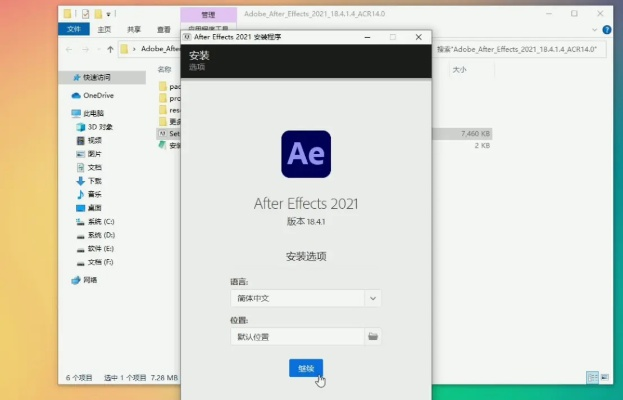Click the new folder icon in title bar
This screenshot has height=400, width=623.
(x=98, y=14)
